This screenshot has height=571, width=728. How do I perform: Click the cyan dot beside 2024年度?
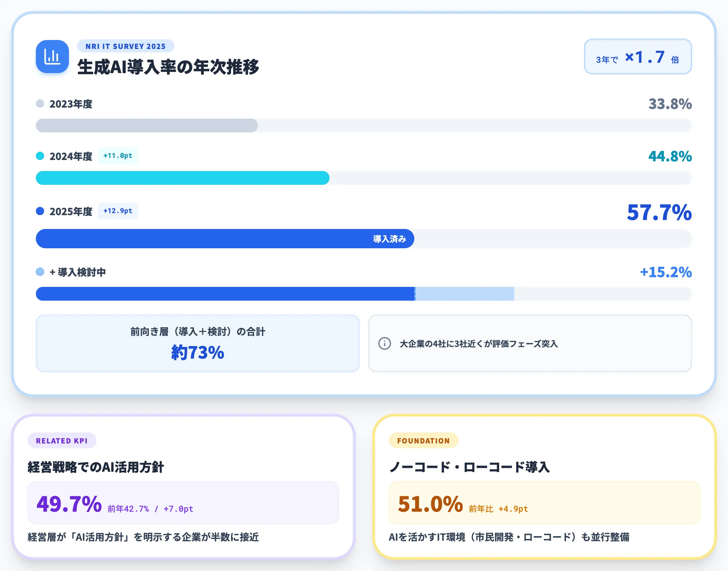tap(40, 156)
